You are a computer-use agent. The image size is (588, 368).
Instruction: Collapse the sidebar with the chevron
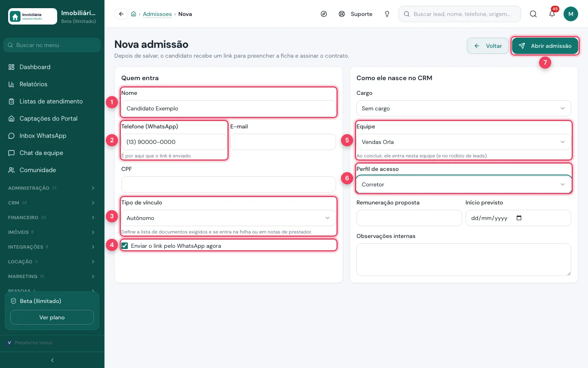52,360
